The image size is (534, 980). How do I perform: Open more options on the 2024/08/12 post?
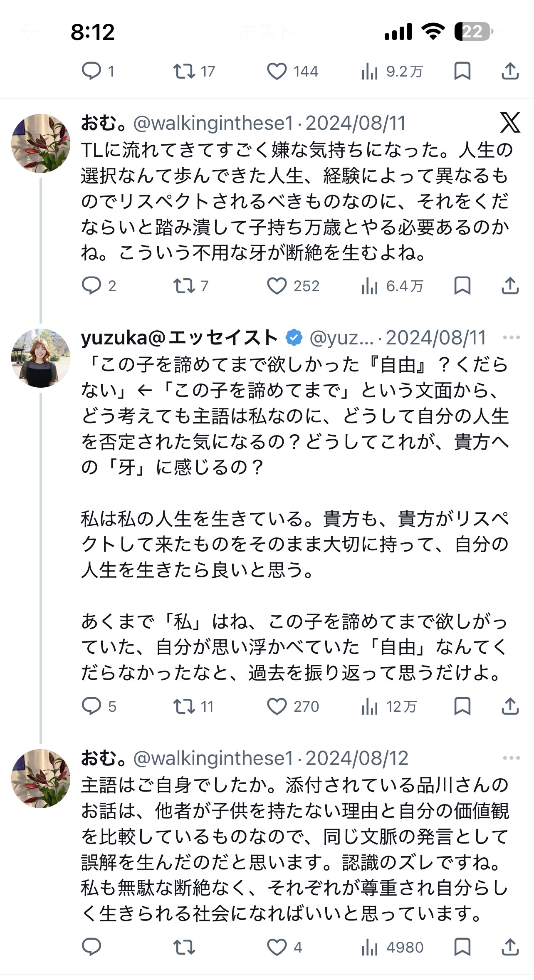(511, 758)
